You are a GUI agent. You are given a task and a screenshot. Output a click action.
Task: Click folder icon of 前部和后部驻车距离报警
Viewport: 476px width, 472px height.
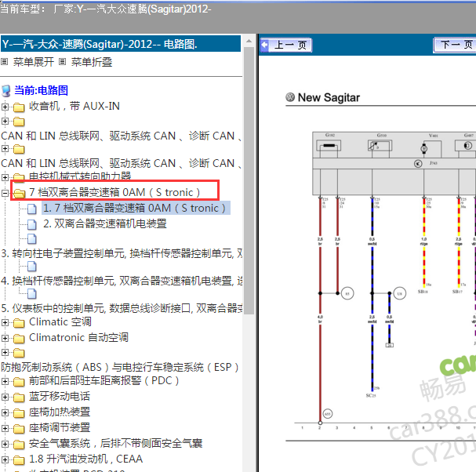tap(19, 382)
